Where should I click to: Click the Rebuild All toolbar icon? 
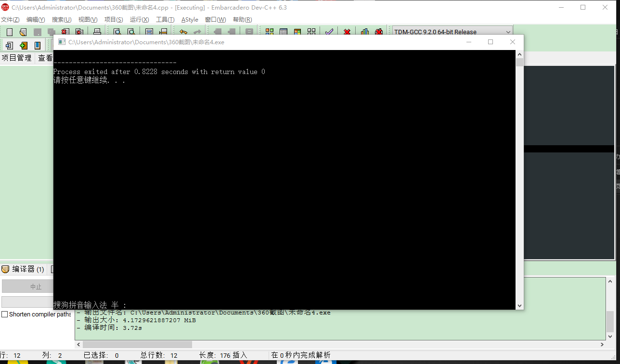pyautogui.click(x=311, y=32)
